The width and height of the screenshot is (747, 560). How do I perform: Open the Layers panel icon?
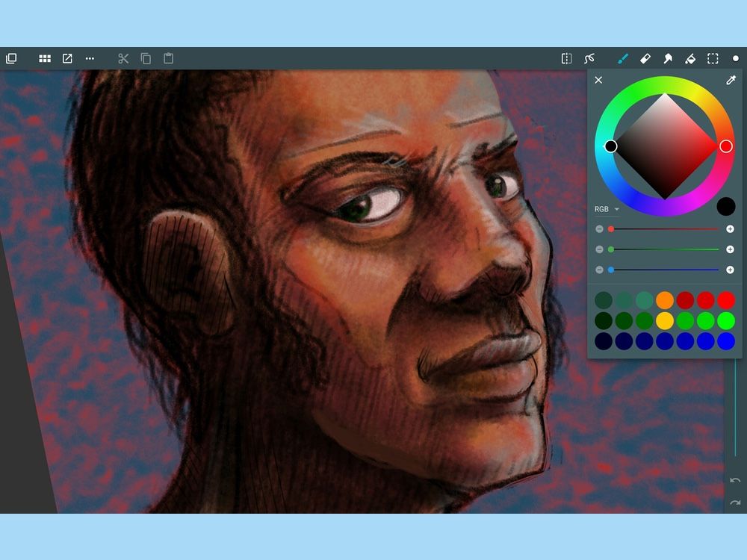10,58
